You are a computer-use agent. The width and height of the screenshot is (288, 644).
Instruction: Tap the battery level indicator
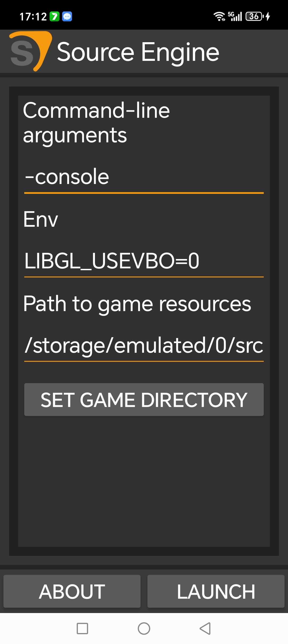point(254,17)
